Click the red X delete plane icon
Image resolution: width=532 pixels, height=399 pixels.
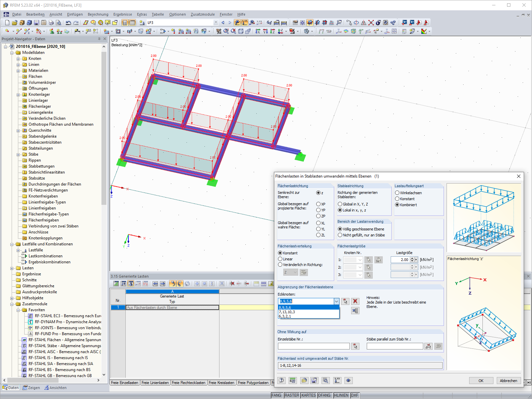coord(355,301)
